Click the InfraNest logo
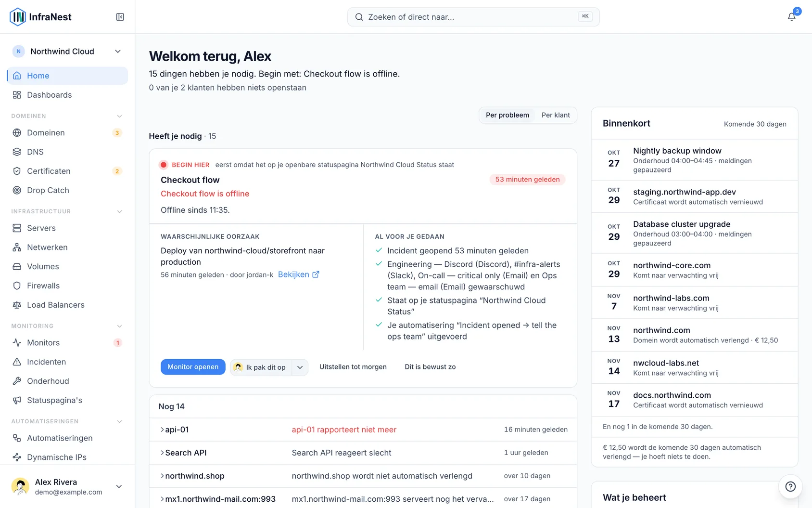812x508 pixels. pos(40,17)
